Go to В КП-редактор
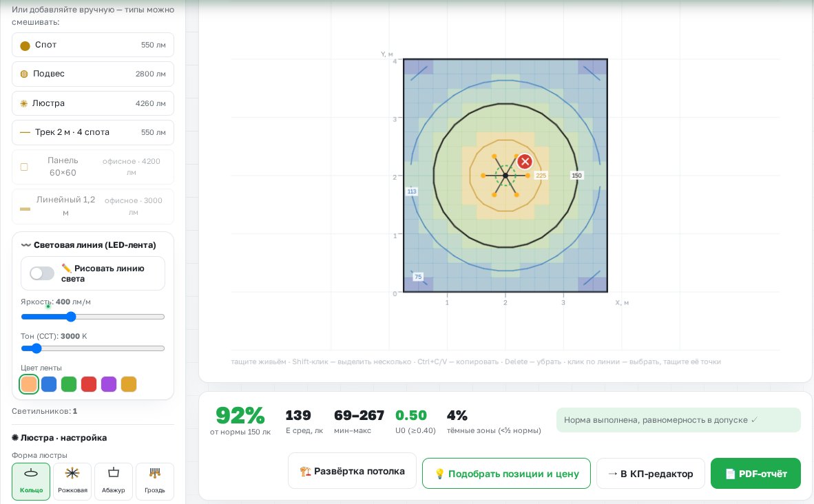The height and width of the screenshot is (504, 814). pos(651,474)
